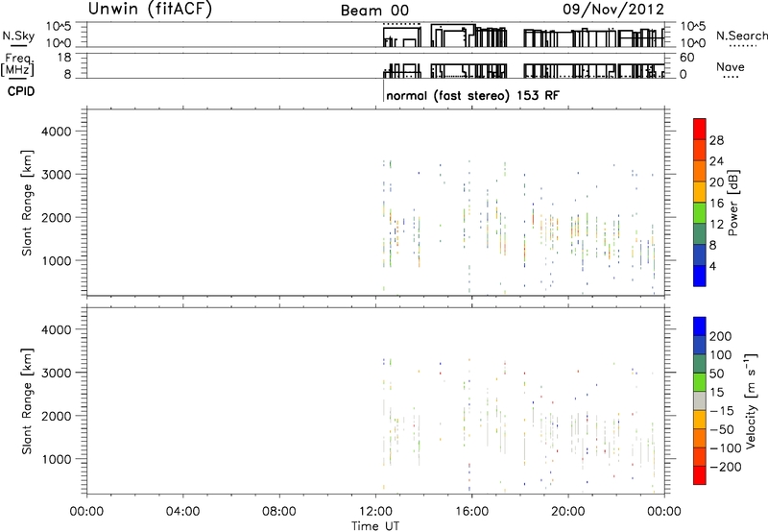768x532 pixels.
Task: Pick Velocity colorbar segment between 100 and 200
Action: coord(700,345)
